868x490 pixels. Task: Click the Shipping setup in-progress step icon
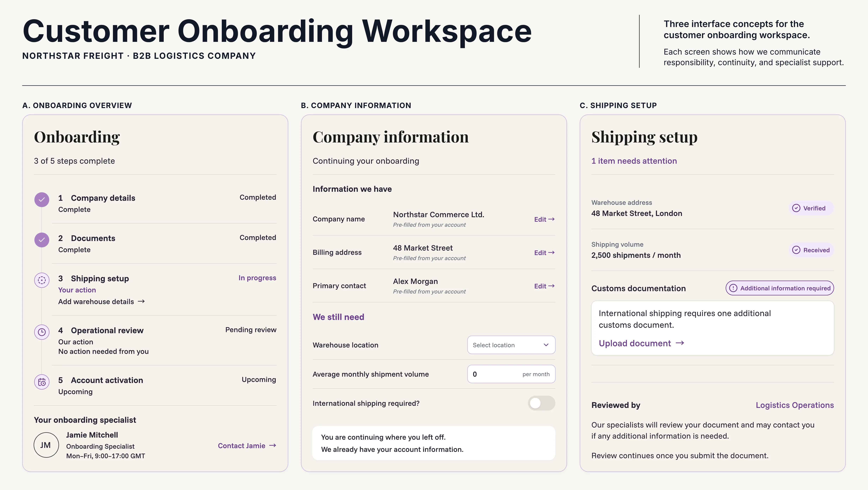42,280
